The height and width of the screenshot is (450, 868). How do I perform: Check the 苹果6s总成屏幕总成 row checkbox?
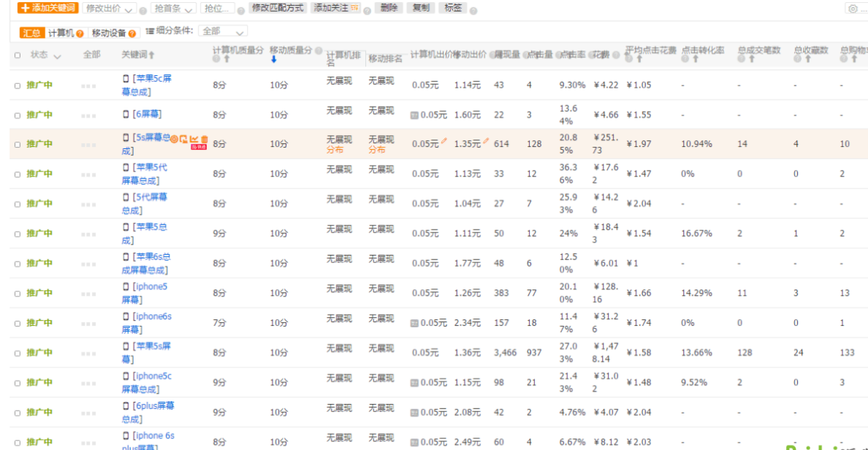click(x=17, y=264)
